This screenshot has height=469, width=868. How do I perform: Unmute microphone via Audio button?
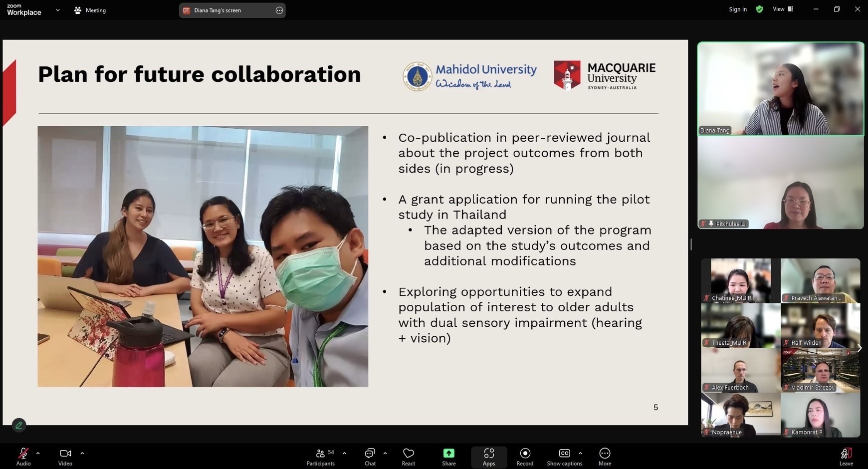23,456
